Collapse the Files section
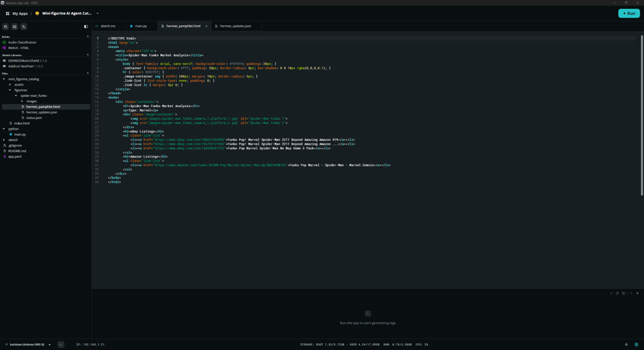Image resolution: width=644 pixels, height=350 pixels. coord(87,73)
